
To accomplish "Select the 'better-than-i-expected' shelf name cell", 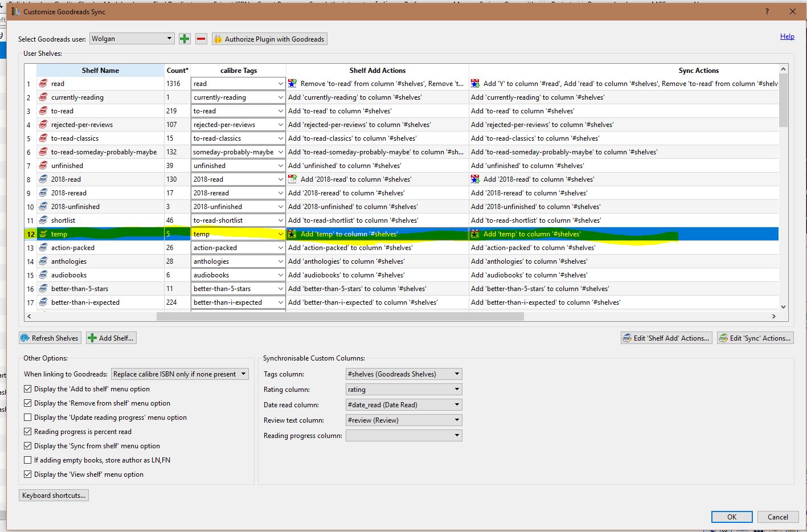I will pos(101,302).
